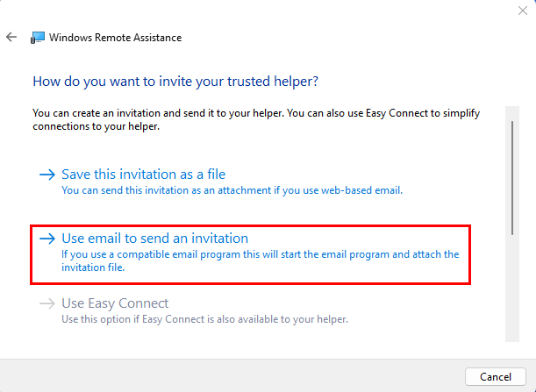536x392 pixels.
Task: Click the greyed arrow beside Use Easy Connect
Action: pyautogui.click(x=47, y=304)
